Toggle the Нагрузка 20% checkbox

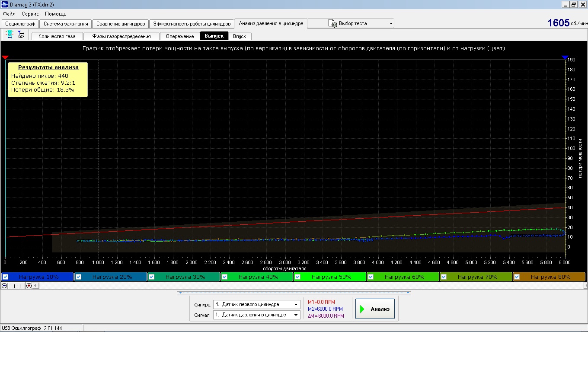point(79,277)
